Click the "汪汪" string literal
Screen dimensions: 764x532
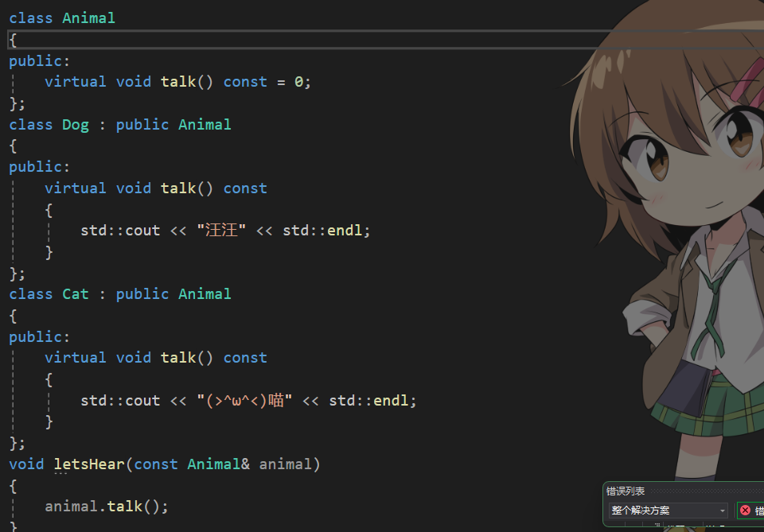point(221,231)
